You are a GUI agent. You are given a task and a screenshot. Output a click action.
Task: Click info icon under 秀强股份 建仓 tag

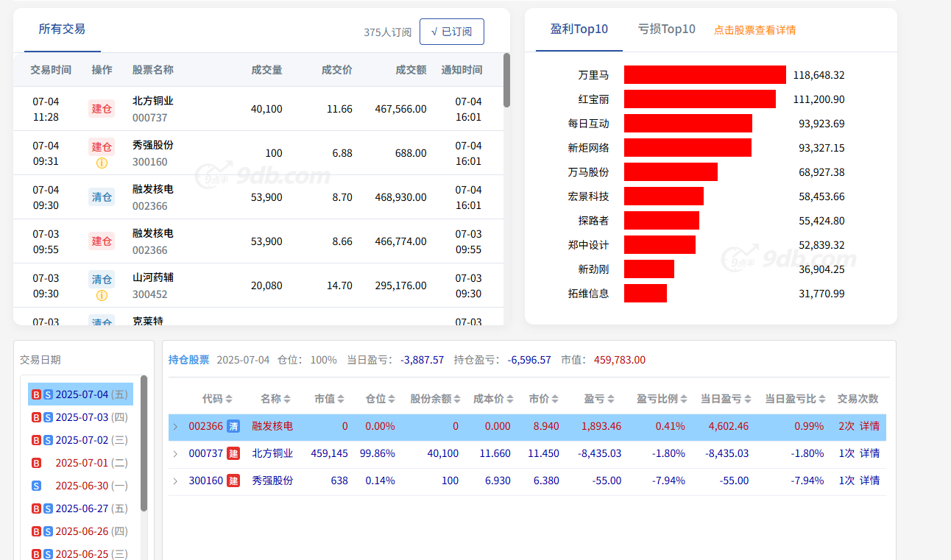[x=102, y=163]
